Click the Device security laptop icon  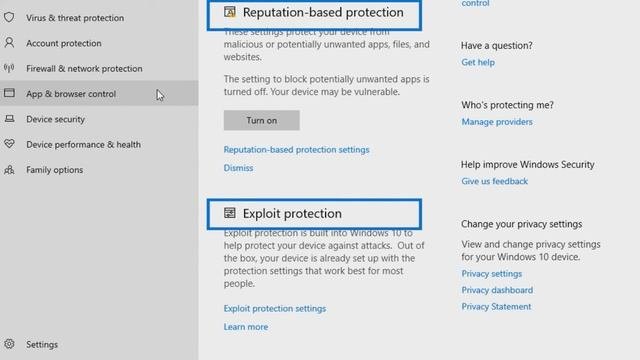click(9, 119)
